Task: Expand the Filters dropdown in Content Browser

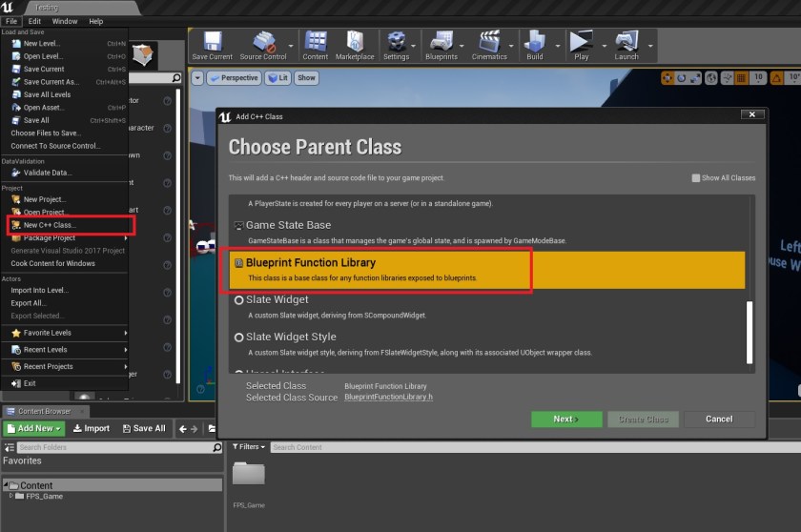Action: tap(248, 446)
